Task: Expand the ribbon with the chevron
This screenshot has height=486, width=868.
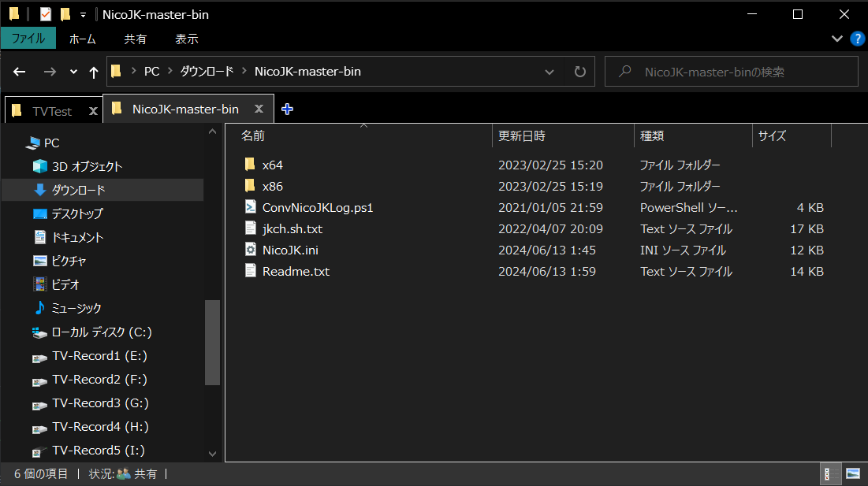Action: pyautogui.click(x=837, y=39)
